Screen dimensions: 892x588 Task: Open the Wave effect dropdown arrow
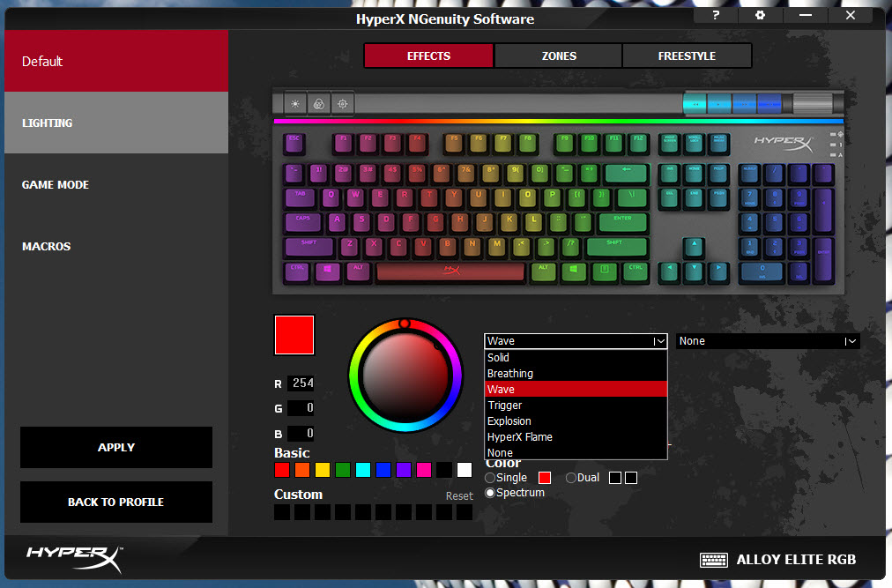[658, 341]
